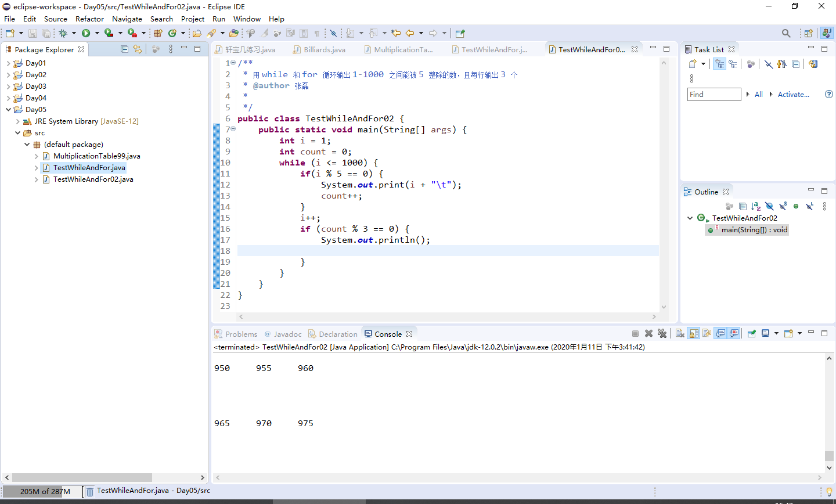Image resolution: width=836 pixels, height=504 pixels.
Task: Toggle Categorized view in the Task List
Action: (719, 64)
